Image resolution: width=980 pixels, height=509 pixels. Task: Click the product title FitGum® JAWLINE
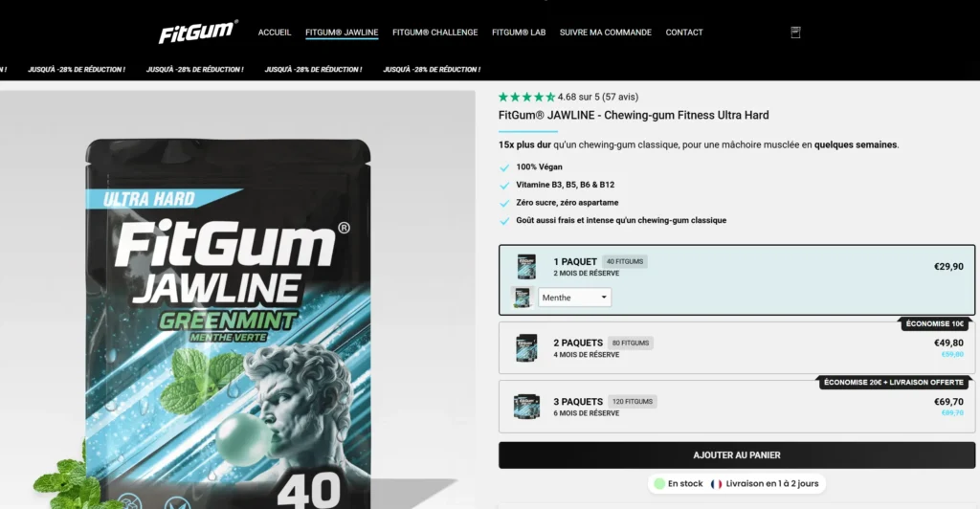coord(634,115)
